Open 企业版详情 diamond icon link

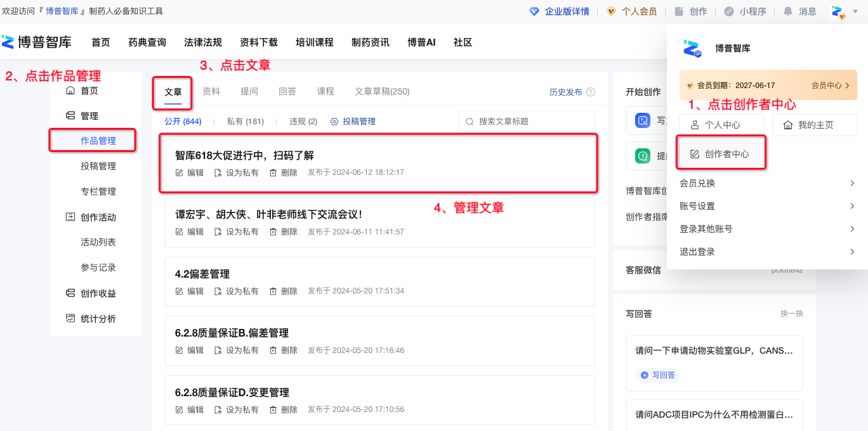pyautogui.click(x=559, y=11)
